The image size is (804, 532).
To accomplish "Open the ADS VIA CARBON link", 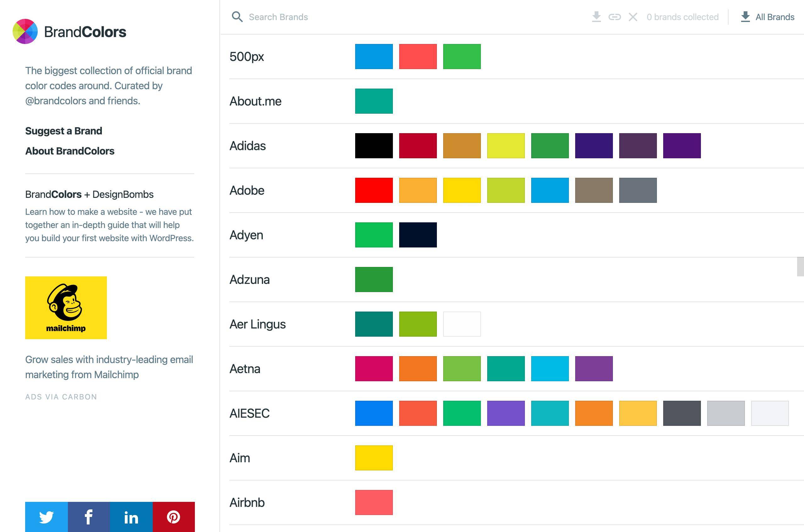I will pyautogui.click(x=61, y=397).
